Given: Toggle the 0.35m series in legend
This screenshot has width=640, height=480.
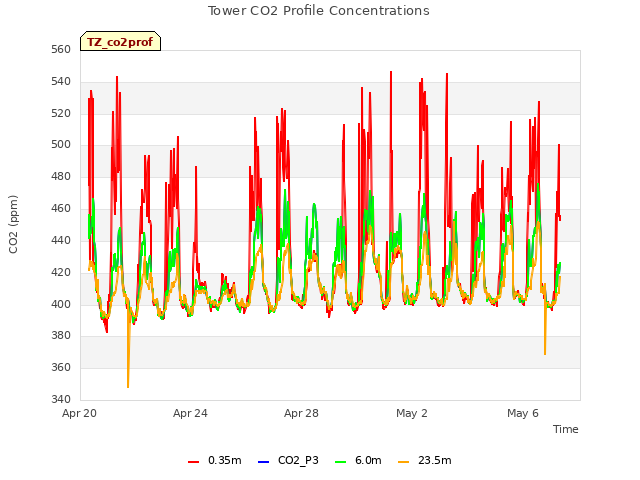Looking at the screenshot, I should [x=215, y=461].
